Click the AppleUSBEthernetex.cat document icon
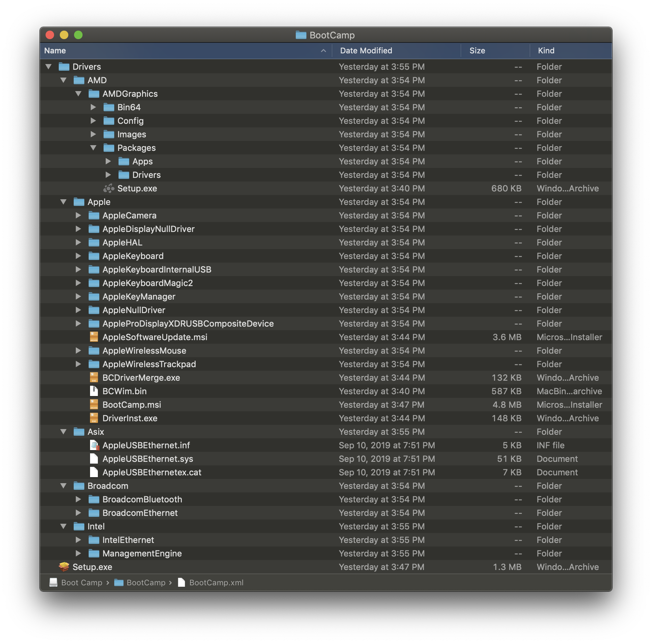Image resolution: width=652 pixels, height=644 pixels. click(x=94, y=472)
